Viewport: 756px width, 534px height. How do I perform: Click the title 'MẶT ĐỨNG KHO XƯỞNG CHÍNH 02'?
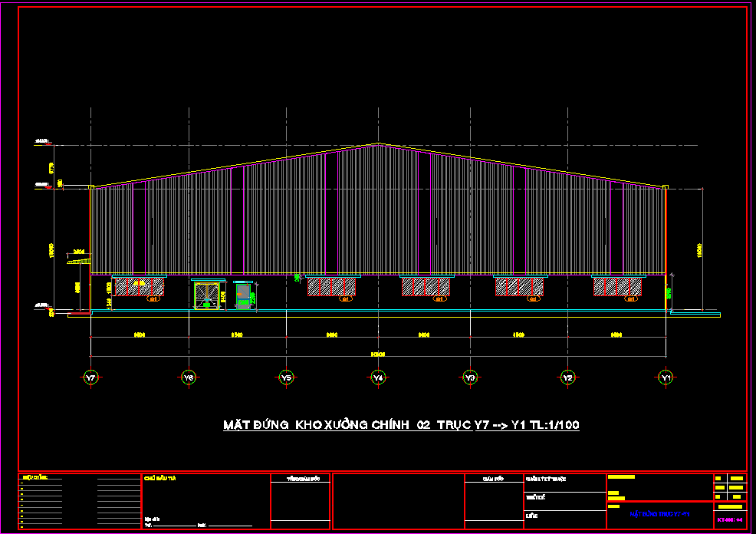[x=327, y=425]
